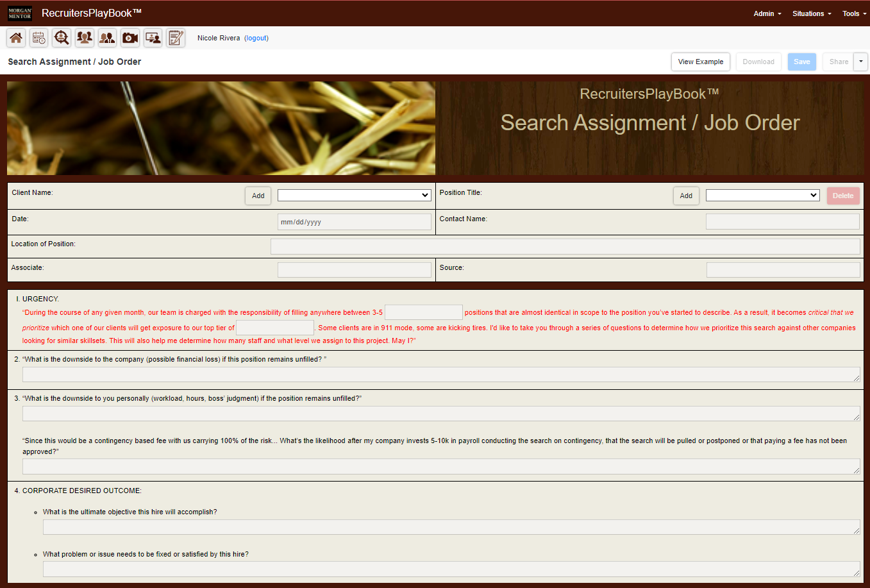Image resolution: width=870 pixels, height=588 pixels.
Task: Open the candidate search target icon
Action: tap(62, 38)
